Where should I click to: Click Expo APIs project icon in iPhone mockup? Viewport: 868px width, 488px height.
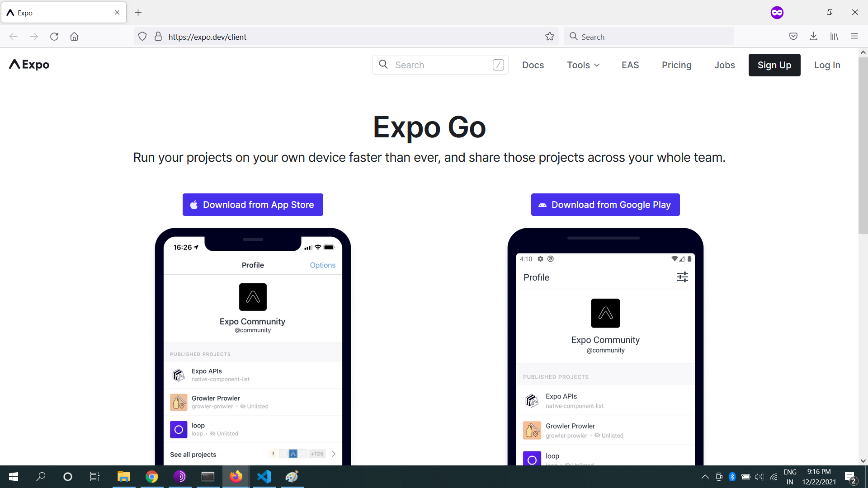click(179, 375)
